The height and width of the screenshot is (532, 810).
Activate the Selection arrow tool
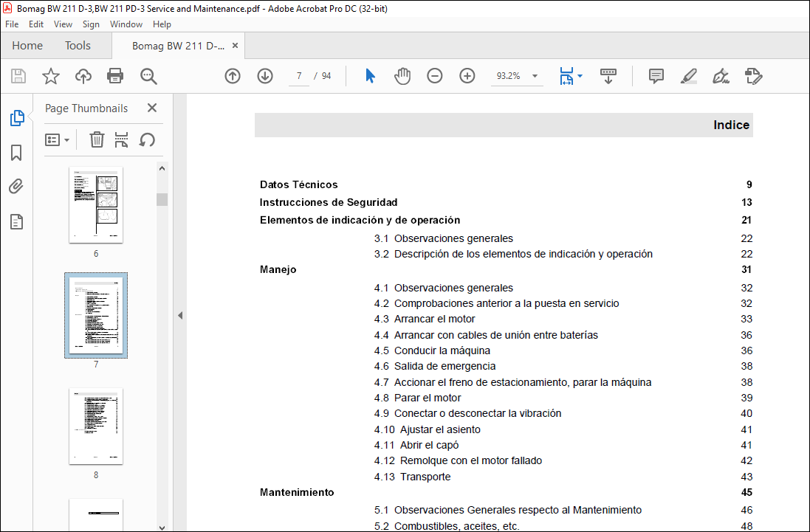pos(370,76)
